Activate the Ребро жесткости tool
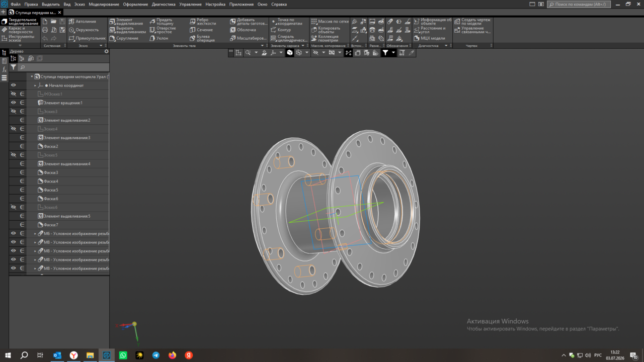 coord(203,22)
